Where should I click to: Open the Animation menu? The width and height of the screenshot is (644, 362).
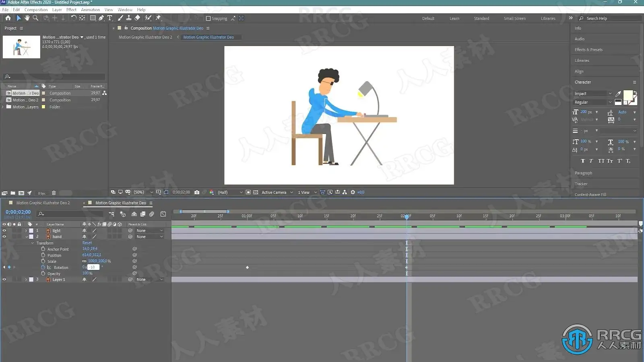(90, 10)
